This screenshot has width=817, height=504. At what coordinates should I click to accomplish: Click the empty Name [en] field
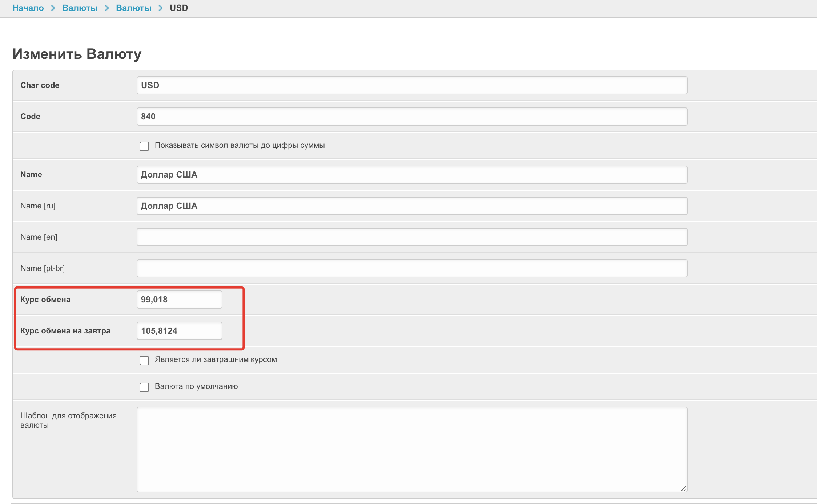[x=411, y=237]
